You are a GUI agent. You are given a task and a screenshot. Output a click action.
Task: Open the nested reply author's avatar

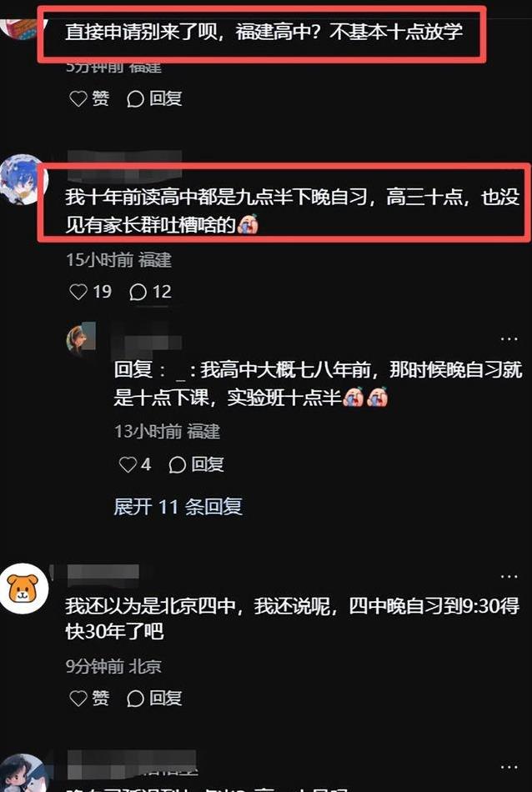click(x=81, y=339)
